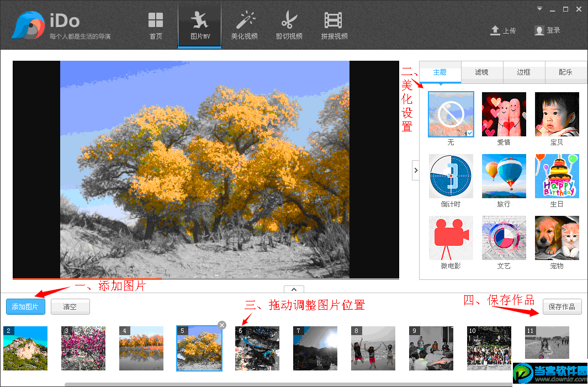Switch to the 主题 tab
The width and height of the screenshot is (588, 387).
point(440,72)
